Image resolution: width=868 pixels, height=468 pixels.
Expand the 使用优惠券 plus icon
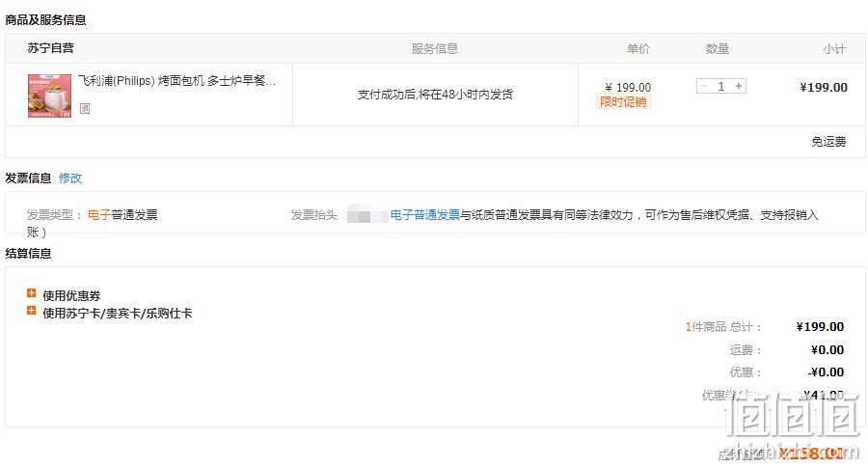32,293
